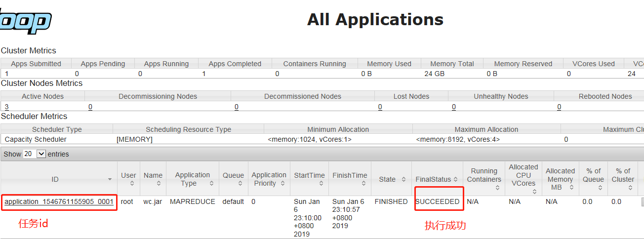This screenshot has height=239, width=644.
Task: Sort table by Allocated Memory MB column
Action: (x=561, y=179)
